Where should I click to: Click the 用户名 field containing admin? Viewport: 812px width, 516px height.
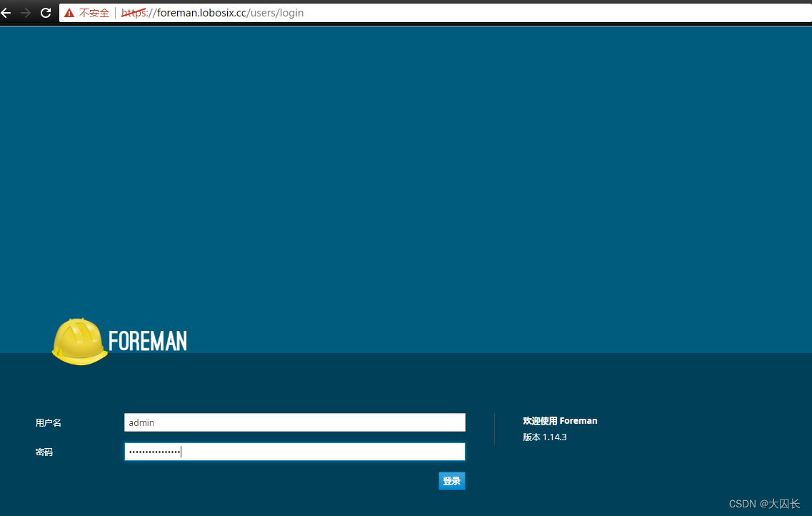coord(295,422)
